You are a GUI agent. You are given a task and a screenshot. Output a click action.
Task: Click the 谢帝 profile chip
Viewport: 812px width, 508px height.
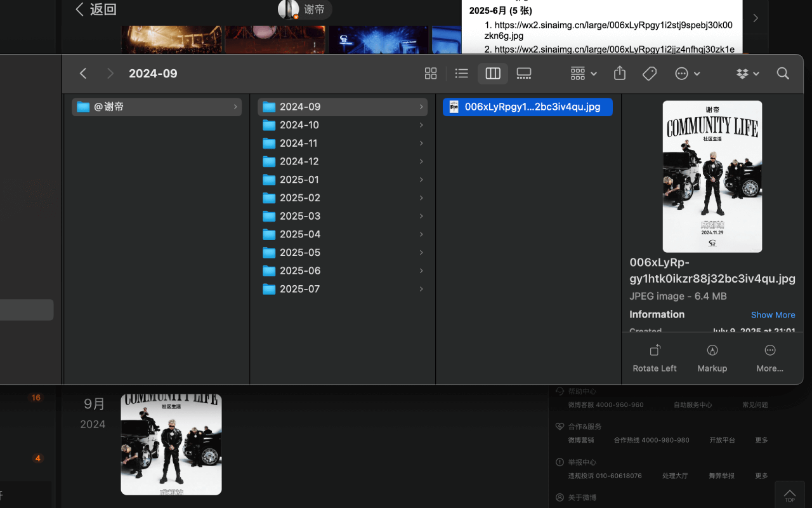[304, 10]
